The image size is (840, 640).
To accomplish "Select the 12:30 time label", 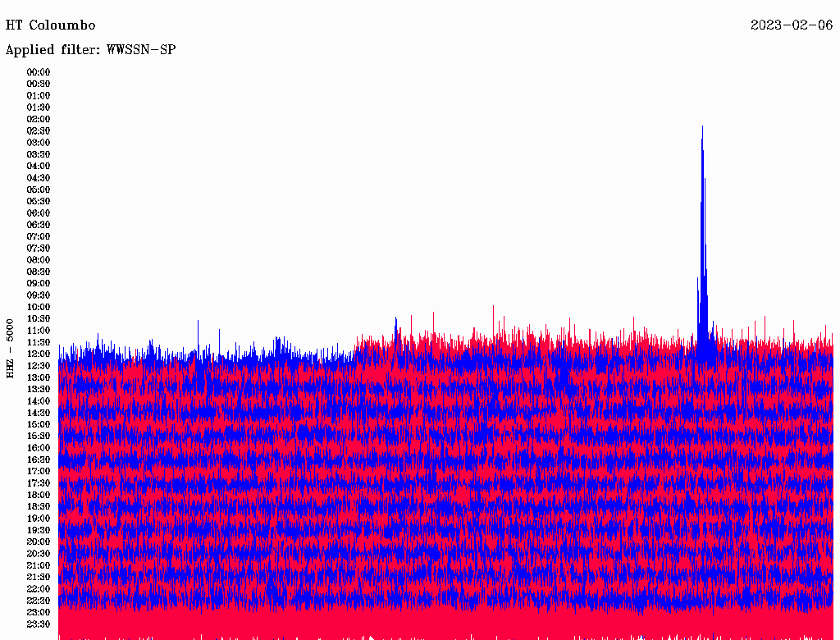I will point(39,366).
